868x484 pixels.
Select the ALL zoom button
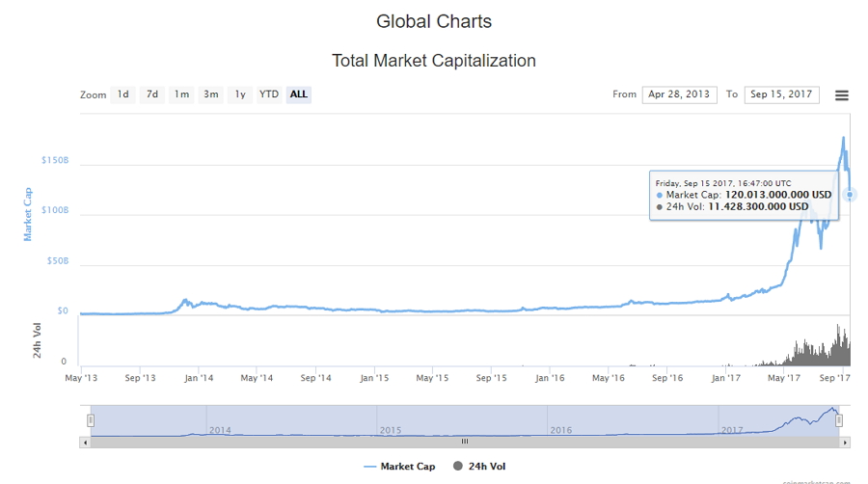(x=298, y=94)
